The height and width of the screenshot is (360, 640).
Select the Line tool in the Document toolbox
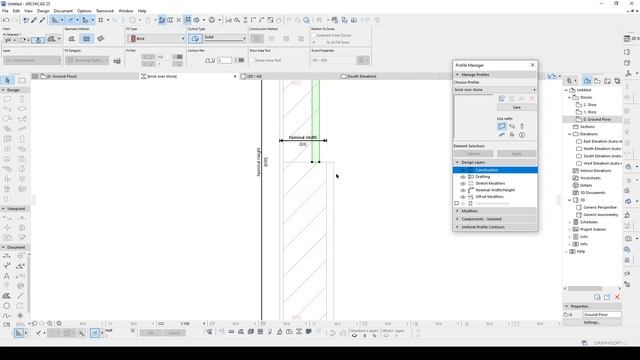[x=20, y=296]
